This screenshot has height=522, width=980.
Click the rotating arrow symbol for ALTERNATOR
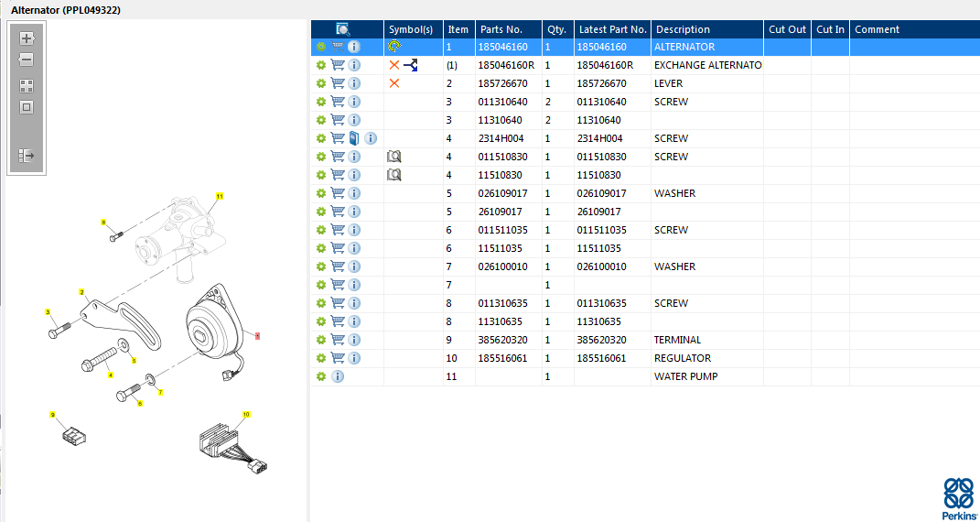point(394,47)
